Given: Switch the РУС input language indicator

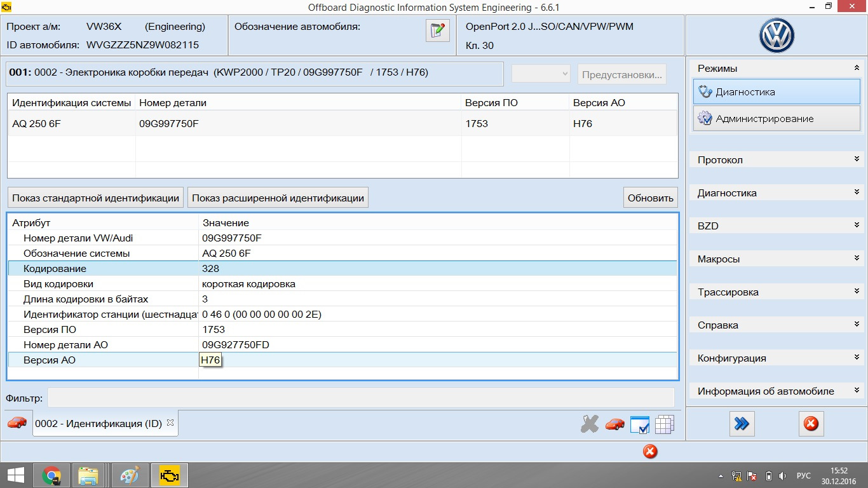Looking at the screenshot, I should point(804,476).
